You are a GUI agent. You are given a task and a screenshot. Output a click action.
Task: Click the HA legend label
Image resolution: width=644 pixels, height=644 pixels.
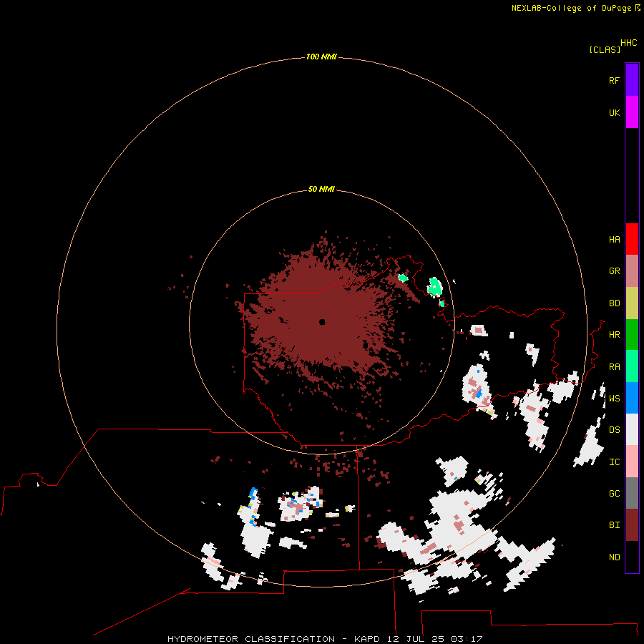[614, 239]
